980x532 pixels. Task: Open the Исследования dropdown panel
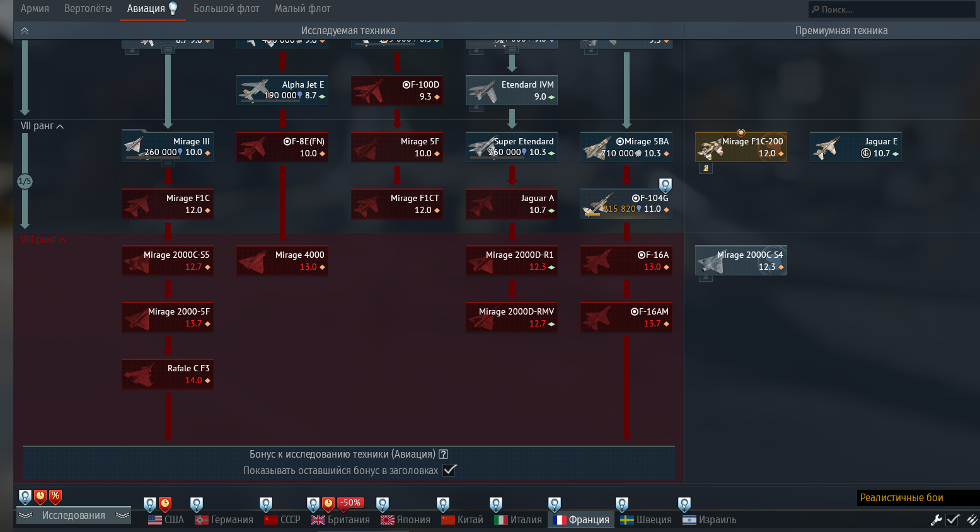point(73,516)
